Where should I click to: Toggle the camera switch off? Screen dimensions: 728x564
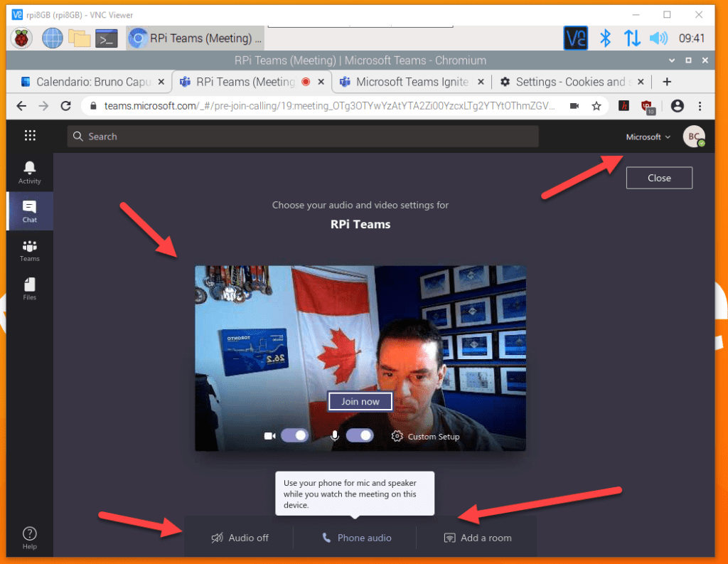tap(295, 435)
